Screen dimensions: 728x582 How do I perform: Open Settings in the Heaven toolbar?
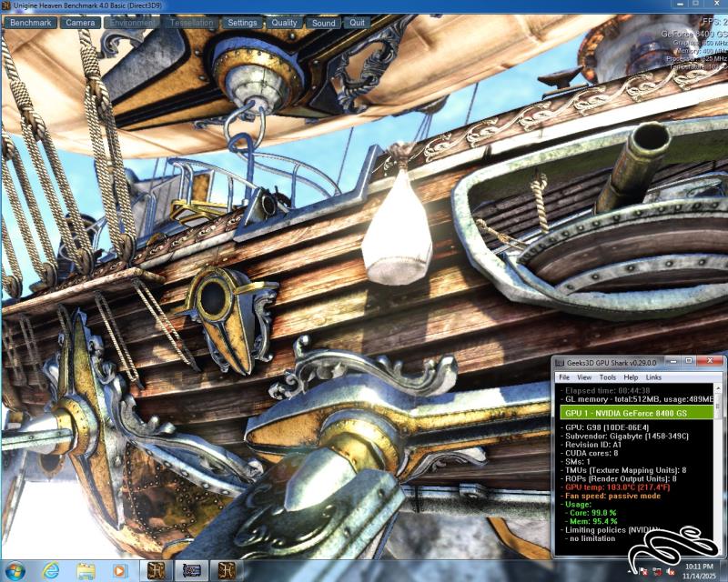242,22
